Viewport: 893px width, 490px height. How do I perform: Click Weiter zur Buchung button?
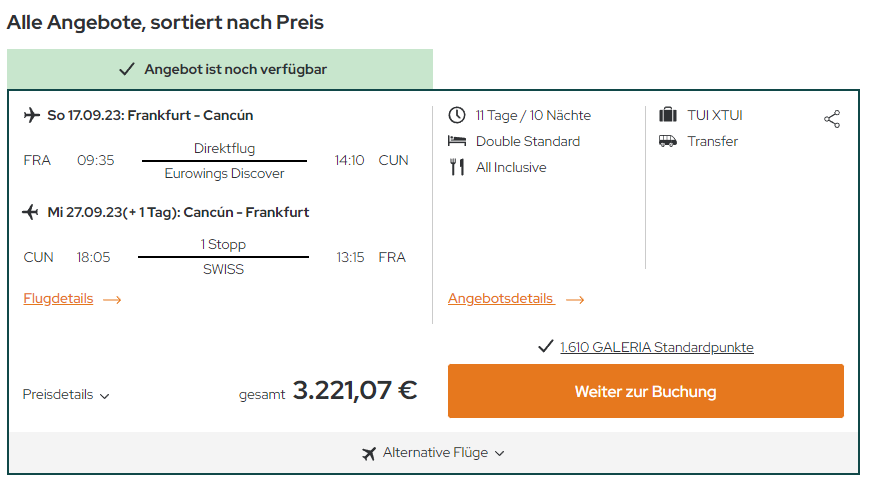[x=646, y=391]
